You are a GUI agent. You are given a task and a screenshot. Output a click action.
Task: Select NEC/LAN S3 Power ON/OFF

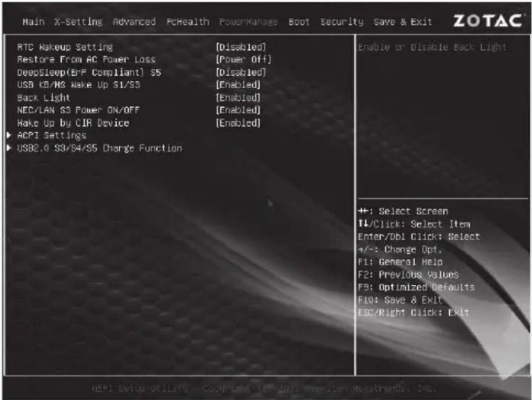pos(78,110)
